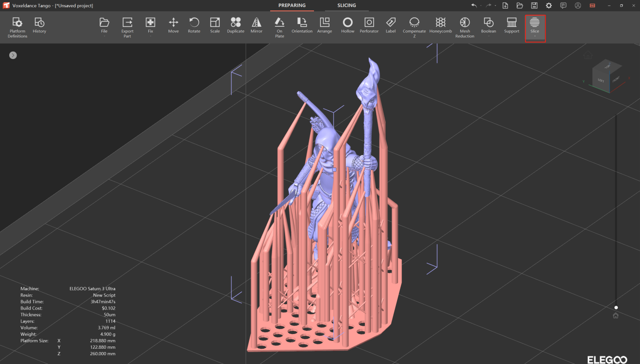Switch to the PREPARING tab

(x=292, y=6)
